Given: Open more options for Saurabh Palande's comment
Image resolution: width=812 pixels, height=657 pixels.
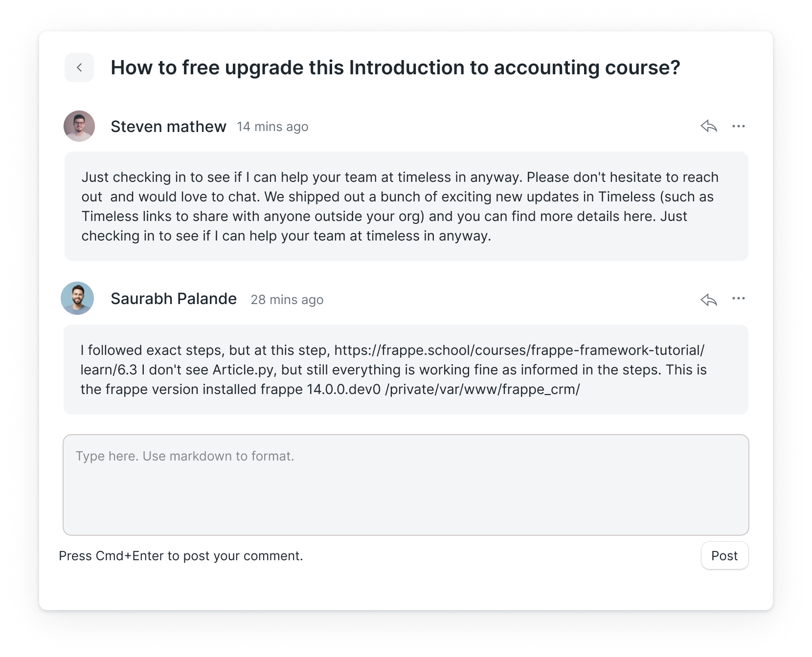Looking at the screenshot, I should (739, 298).
